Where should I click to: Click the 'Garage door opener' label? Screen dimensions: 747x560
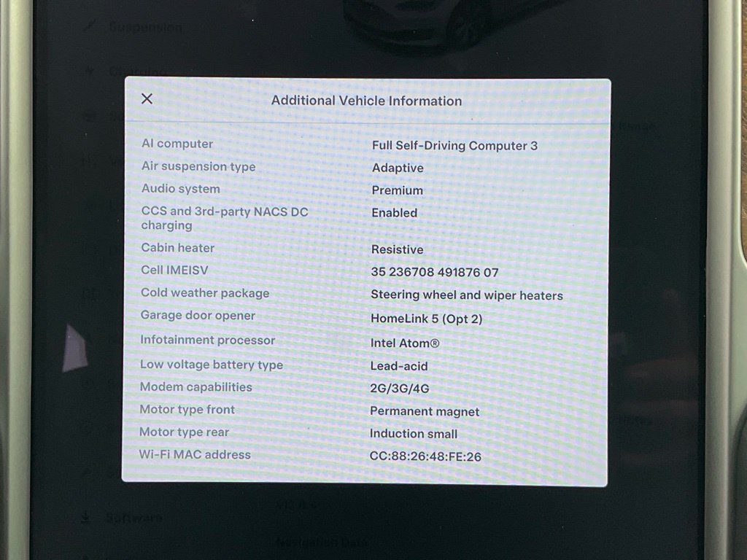click(198, 315)
